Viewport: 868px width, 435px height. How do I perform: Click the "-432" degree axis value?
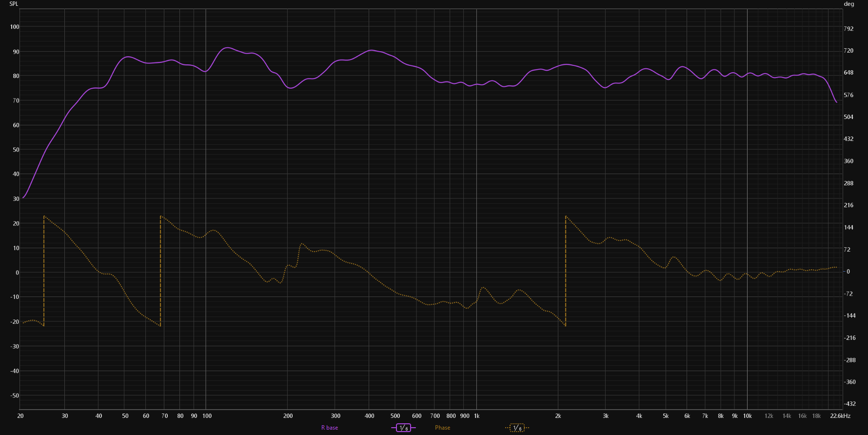click(x=850, y=404)
